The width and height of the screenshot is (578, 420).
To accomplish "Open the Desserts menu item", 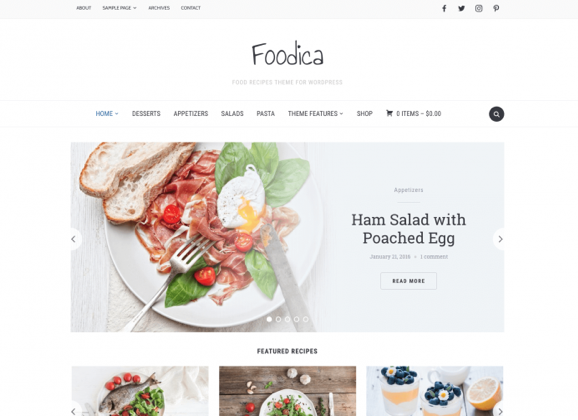I will (146, 114).
